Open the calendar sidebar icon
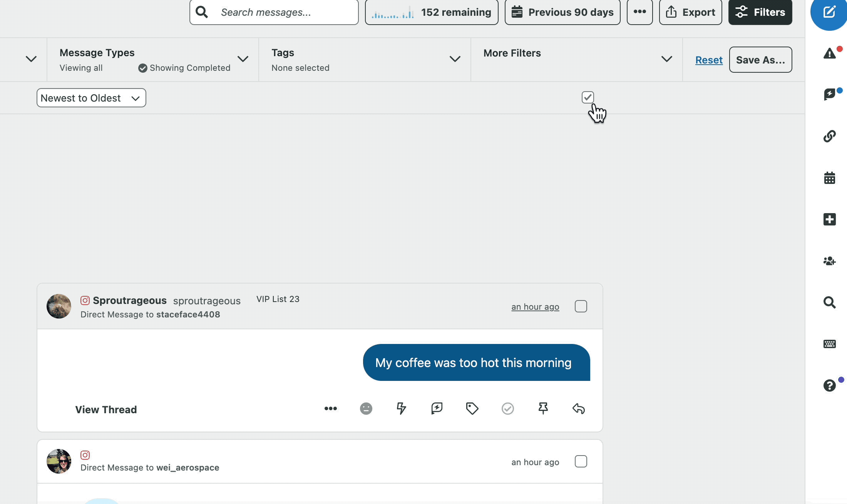847x504 pixels. 830,178
